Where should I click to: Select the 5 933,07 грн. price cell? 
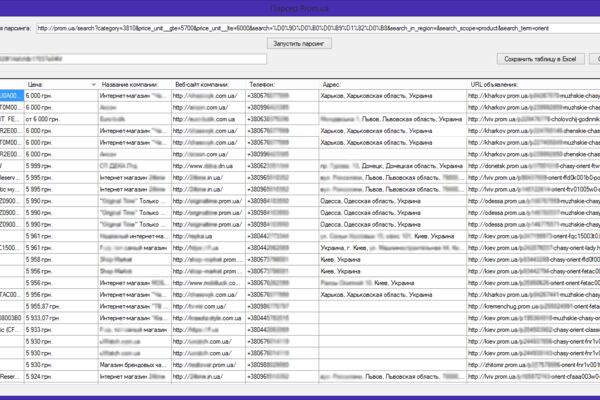[61, 318]
